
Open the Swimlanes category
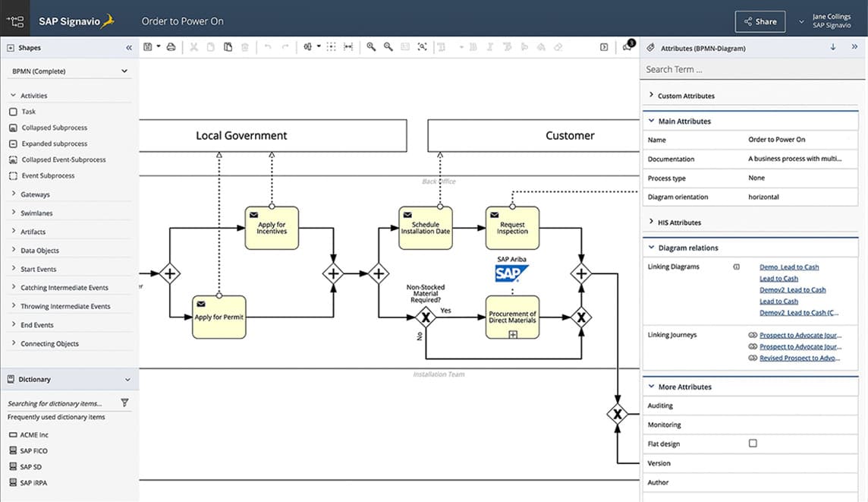(36, 213)
